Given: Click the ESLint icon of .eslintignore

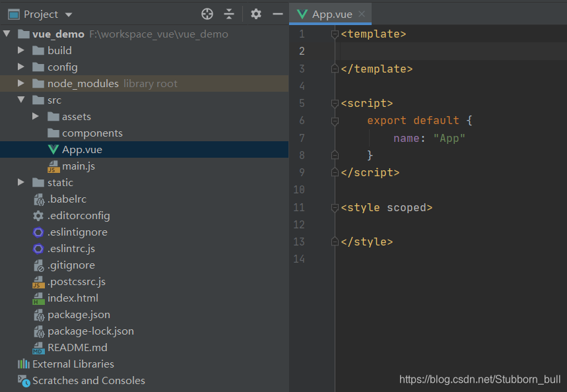Looking at the screenshot, I should pos(38,232).
